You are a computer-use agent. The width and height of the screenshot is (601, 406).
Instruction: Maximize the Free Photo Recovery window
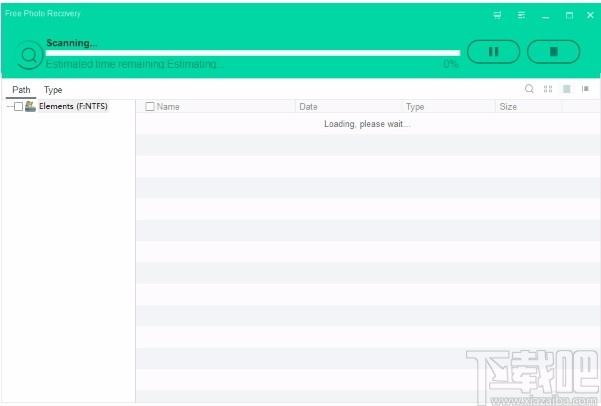[x=569, y=15]
